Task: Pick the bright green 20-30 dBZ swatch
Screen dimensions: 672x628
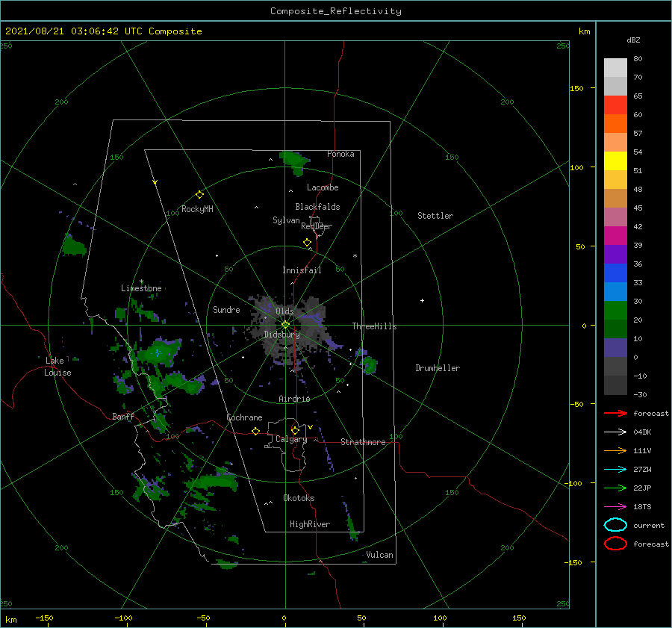Action: 615,311
